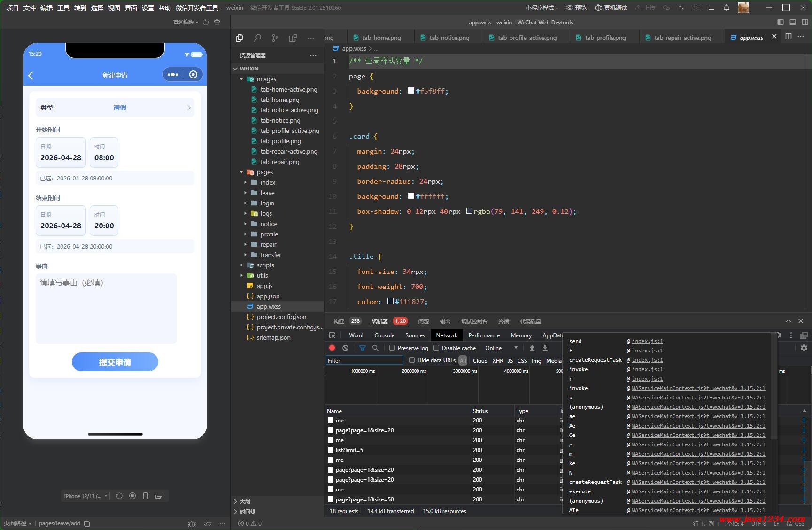The width and height of the screenshot is (812, 530).
Task: Expand the leave folder under pages
Action: [267, 193]
